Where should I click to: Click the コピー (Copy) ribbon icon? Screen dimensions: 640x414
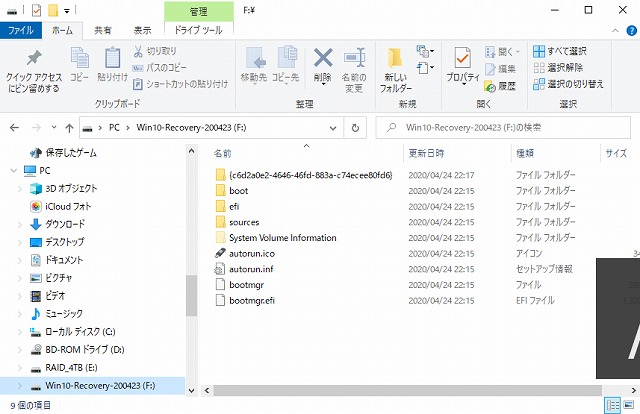click(80, 64)
